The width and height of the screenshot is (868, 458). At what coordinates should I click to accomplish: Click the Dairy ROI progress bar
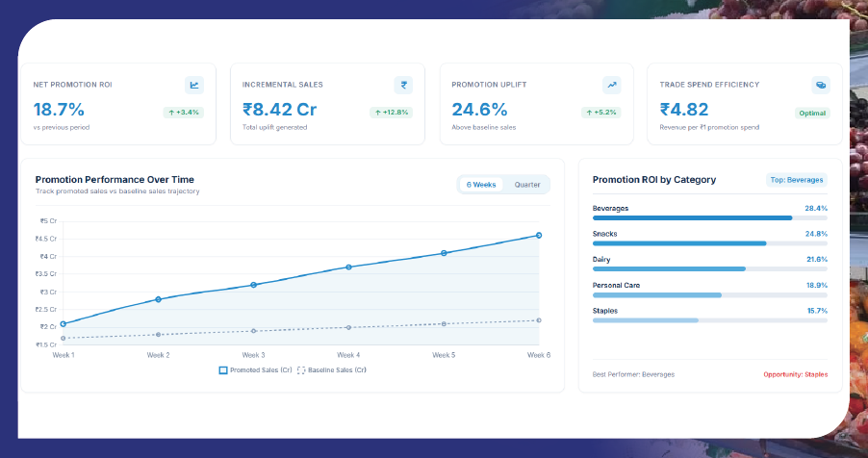(709, 268)
